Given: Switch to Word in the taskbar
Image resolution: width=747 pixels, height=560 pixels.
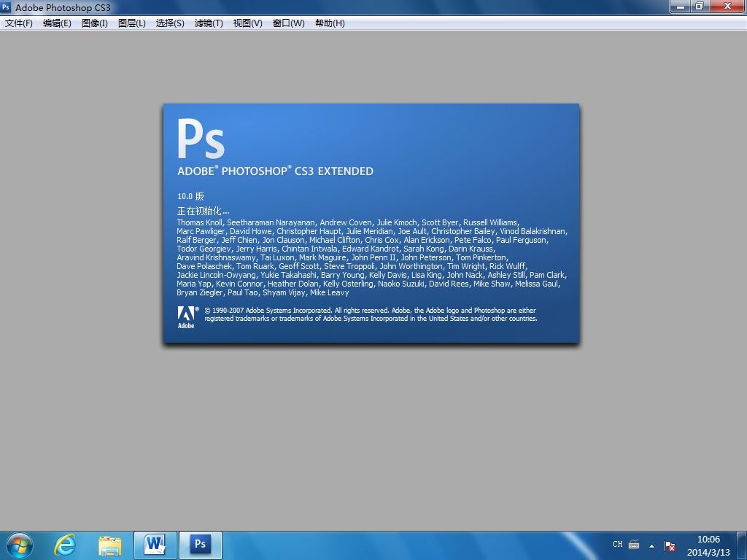Looking at the screenshot, I should point(155,545).
